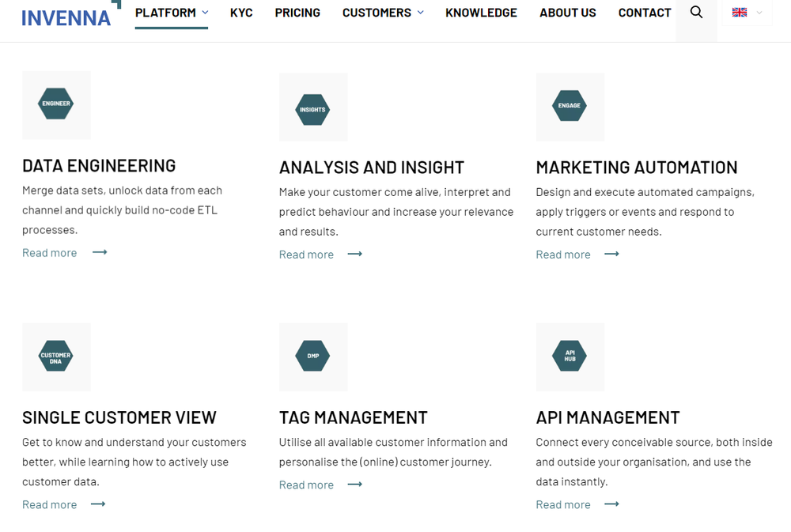Open Read more for Tag Management

tap(306, 485)
